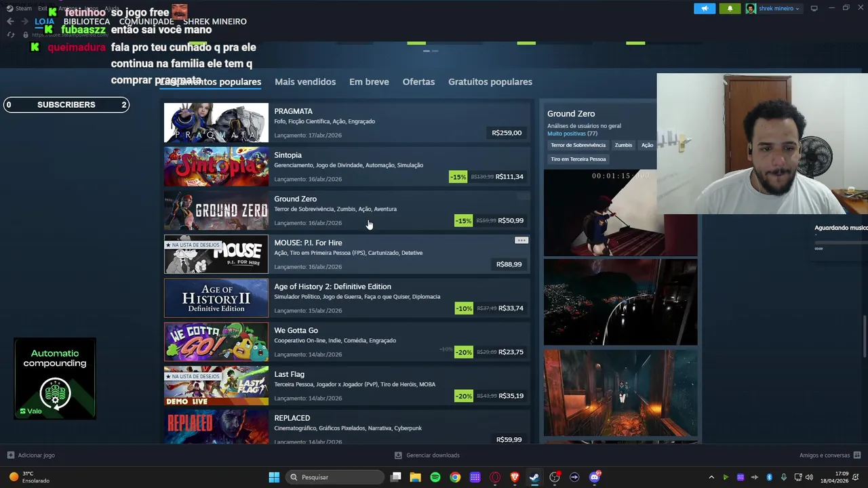
Task: Open the Last Flag game entry
Action: click(347, 386)
